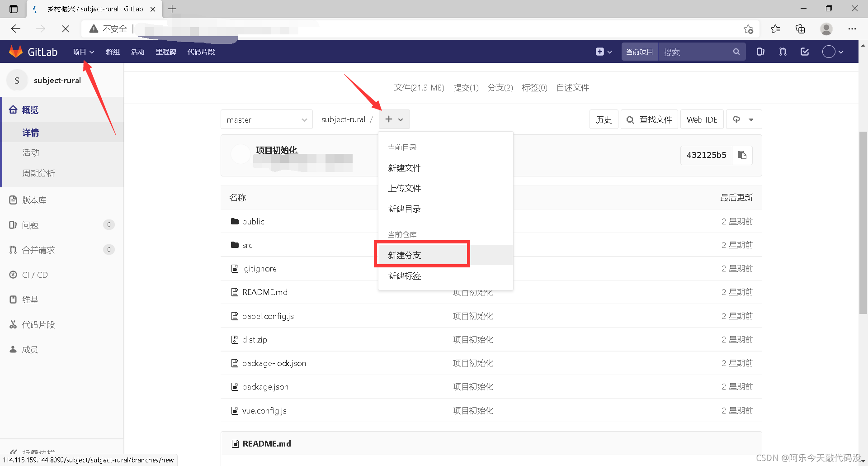Image resolution: width=868 pixels, height=466 pixels.
Task: Stop page loading with X icon
Action: (x=66, y=29)
